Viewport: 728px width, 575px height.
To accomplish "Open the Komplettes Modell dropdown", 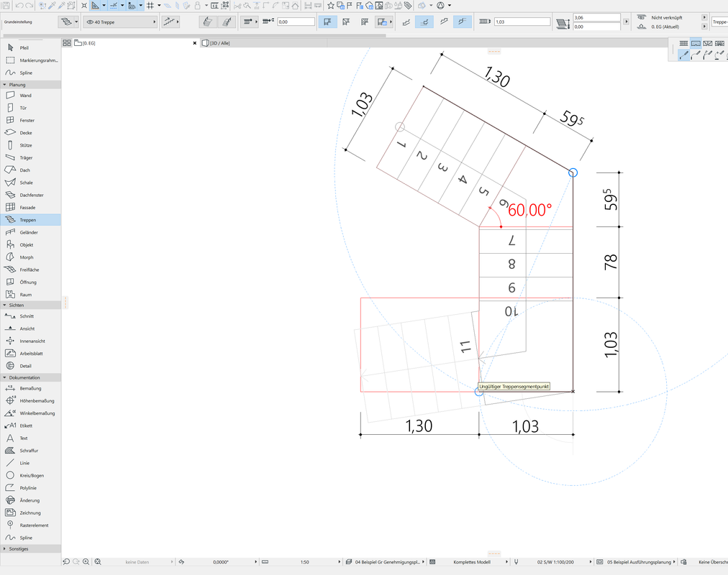I will pos(473,562).
